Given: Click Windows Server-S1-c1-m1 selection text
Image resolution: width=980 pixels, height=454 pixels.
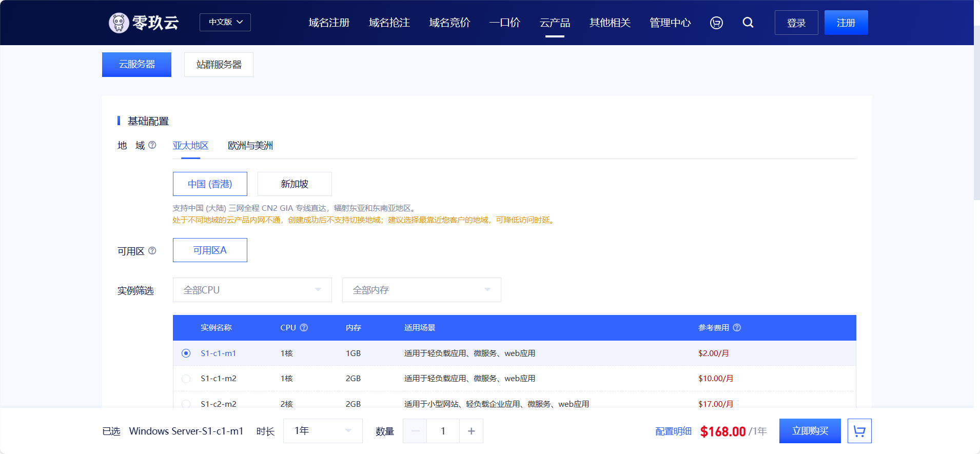Looking at the screenshot, I should [186, 431].
